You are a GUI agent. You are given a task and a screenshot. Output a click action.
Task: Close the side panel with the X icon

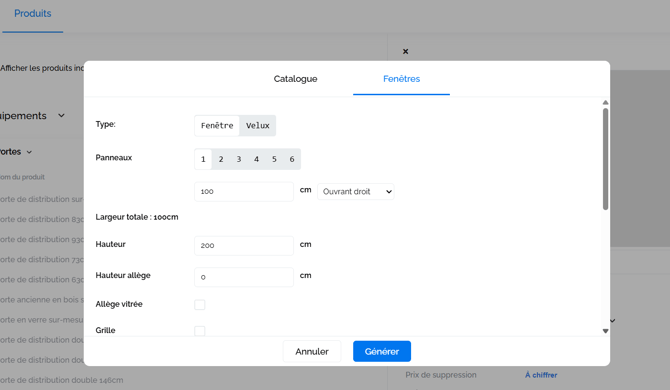[406, 51]
